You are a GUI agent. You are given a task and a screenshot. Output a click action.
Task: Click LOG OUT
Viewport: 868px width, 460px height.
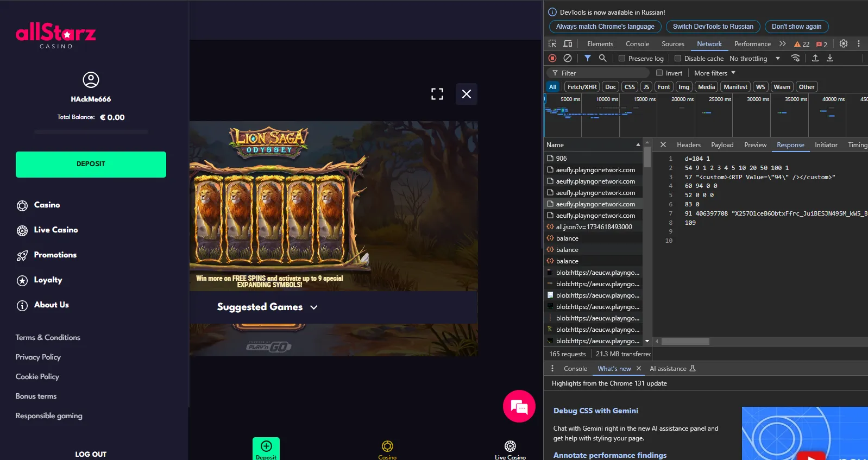(91, 454)
